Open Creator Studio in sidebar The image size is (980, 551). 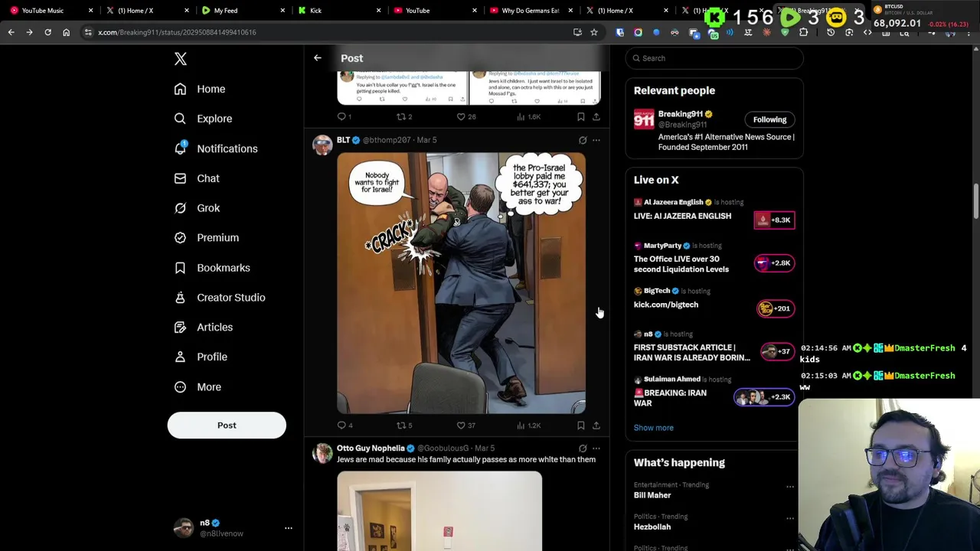click(x=220, y=298)
